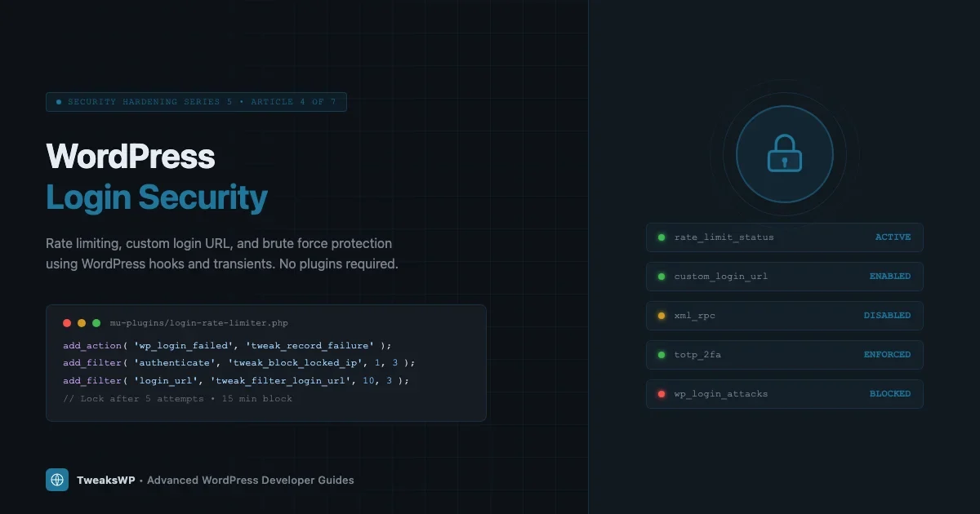Click the add_filter authenticate code line
The image size is (980, 514).
click(239, 363)
